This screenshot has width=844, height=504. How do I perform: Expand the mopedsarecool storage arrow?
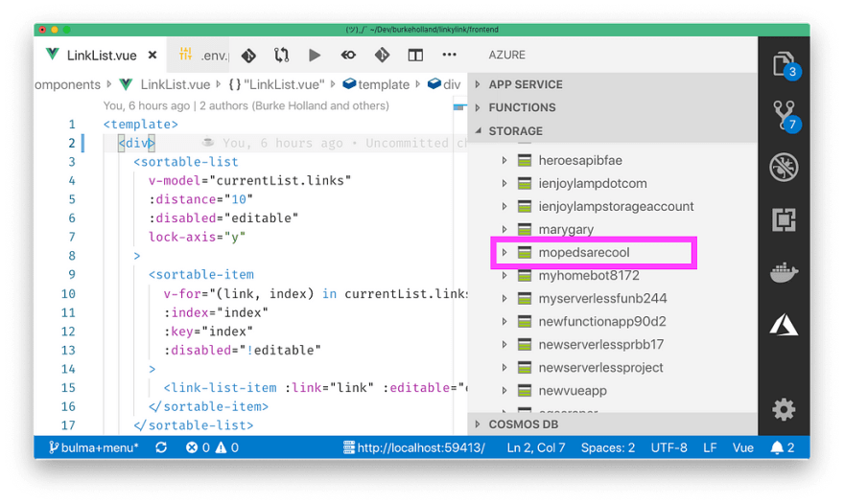pos(504,252)
